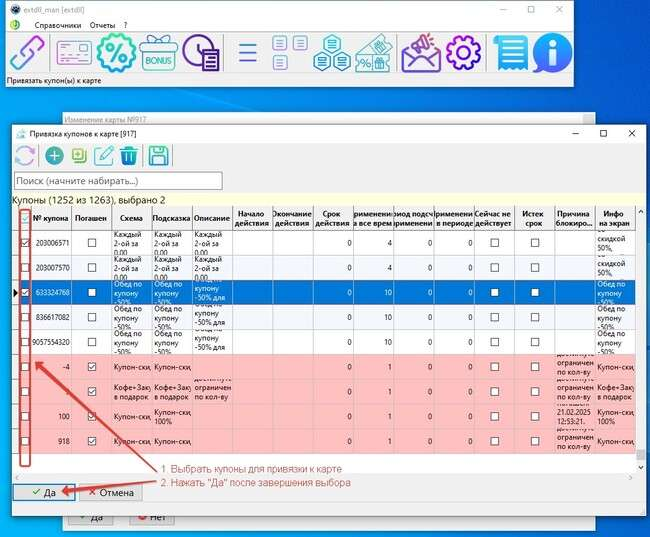Click the purple settings gear icon
The width and height of the screenshot is (650, 537).
pos(463,53)
